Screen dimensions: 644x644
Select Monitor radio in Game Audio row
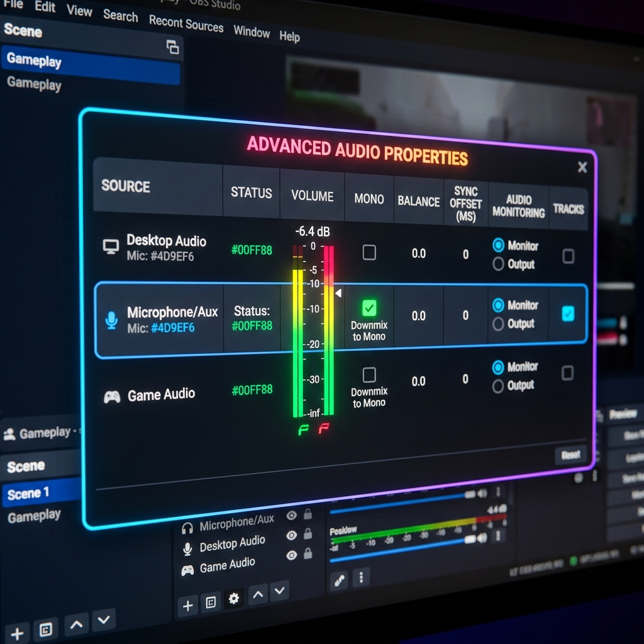(x=498, y=367)
